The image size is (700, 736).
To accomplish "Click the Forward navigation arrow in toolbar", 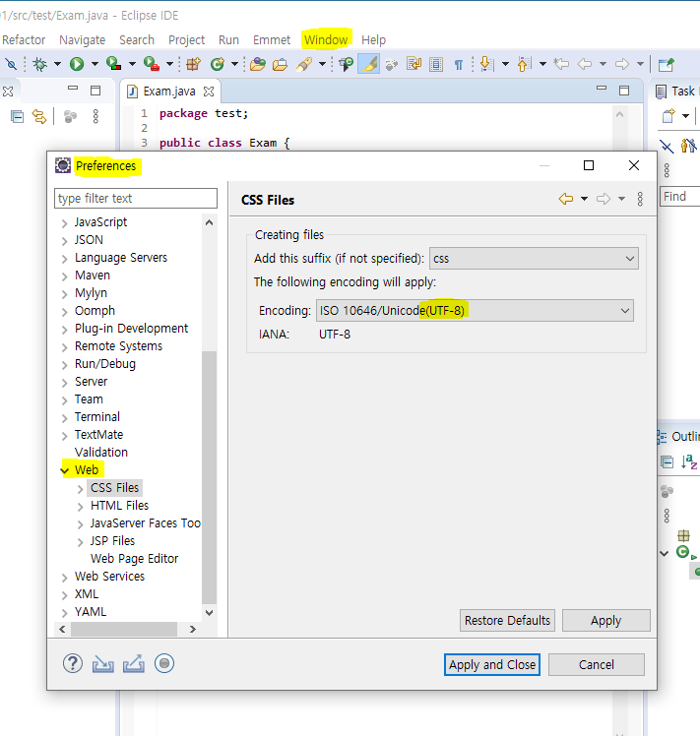I will (x=621, y=63).
